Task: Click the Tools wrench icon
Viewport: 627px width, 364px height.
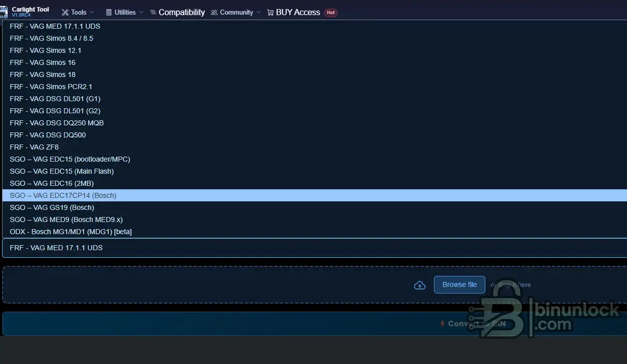Action: tap(65, 12)
